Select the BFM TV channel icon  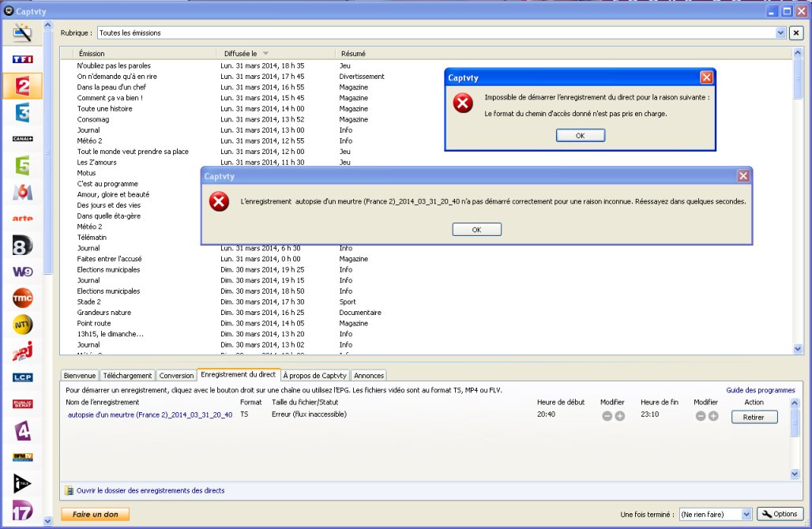pyautogui.click(x=22, y=456)
